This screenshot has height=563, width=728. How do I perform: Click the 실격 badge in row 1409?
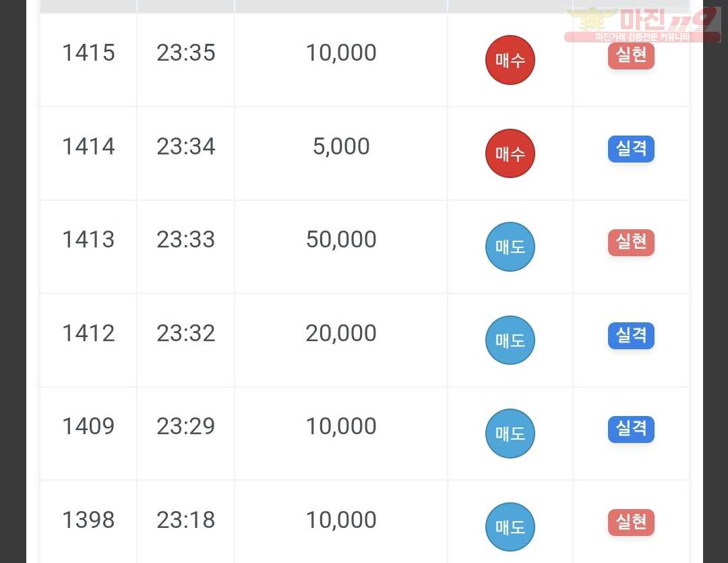point(631,429)
